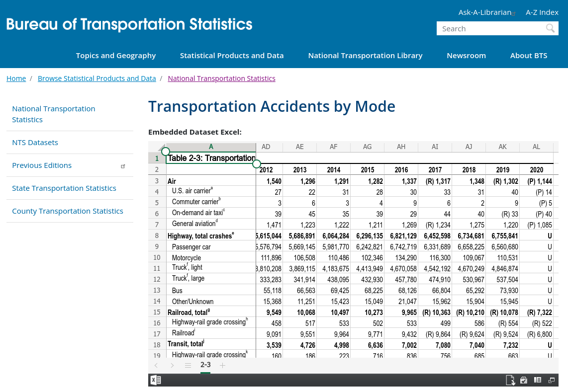The width and height of the screenshot is (568, 392).
Task: Click the search magnifier icon
Action: pyautogui.click(x=550, y=28)
